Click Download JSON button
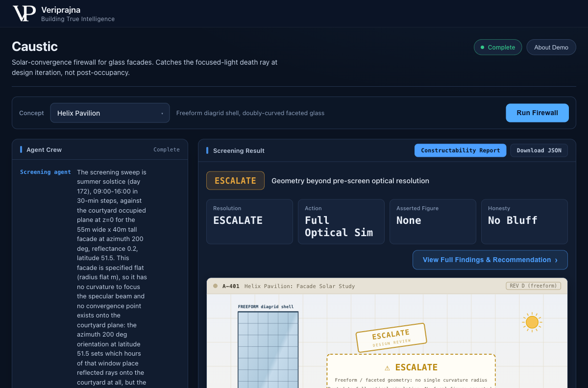 [x=539, y=150]
